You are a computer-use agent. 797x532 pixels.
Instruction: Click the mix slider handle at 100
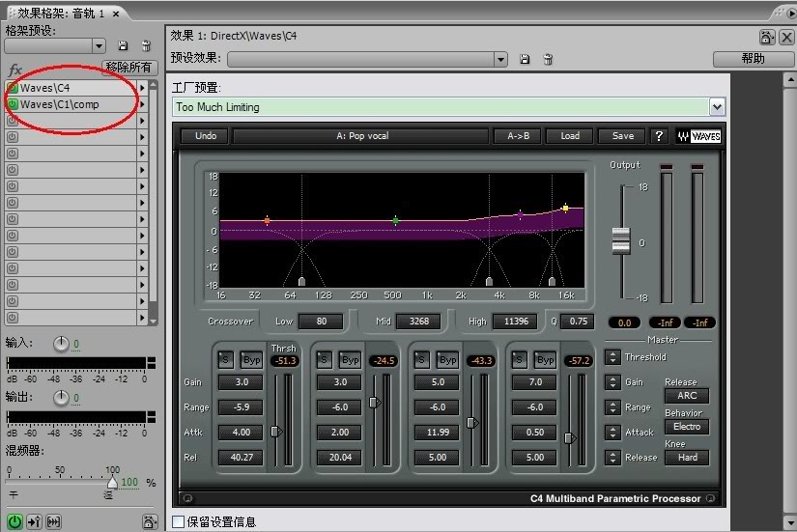tap(112, 483)
